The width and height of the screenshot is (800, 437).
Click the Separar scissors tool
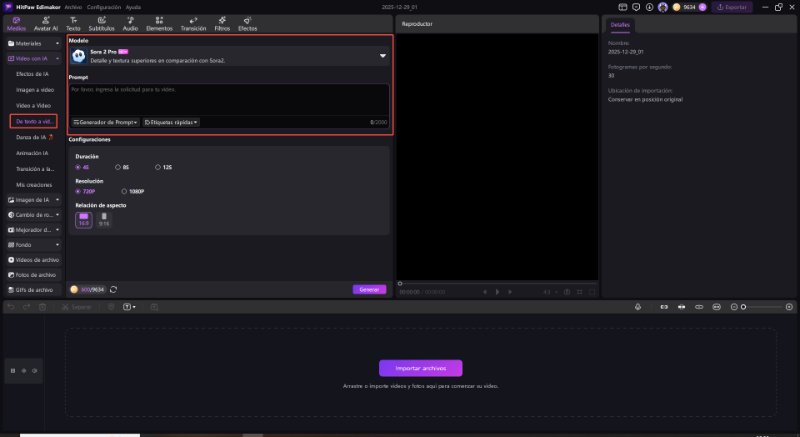(x=77, y=307)
